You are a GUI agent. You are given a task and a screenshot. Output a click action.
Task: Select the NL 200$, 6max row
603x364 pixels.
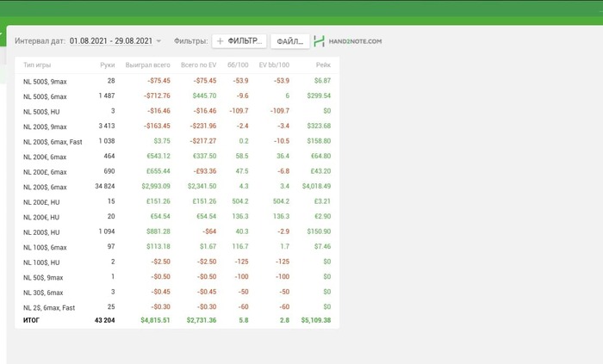177,187
